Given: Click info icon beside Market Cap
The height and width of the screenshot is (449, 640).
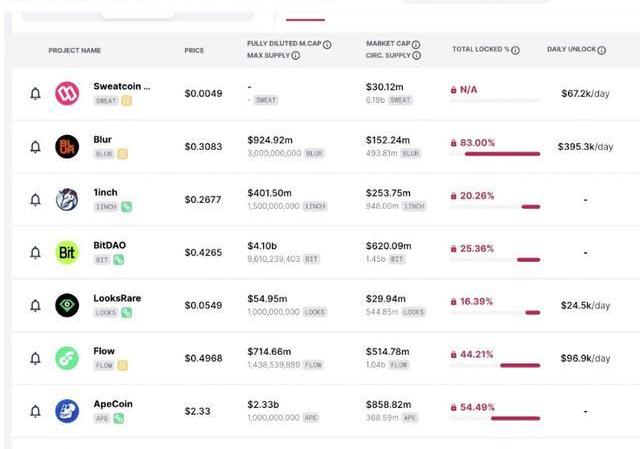Looking at the screenshot, I should [x=416, y=44].
